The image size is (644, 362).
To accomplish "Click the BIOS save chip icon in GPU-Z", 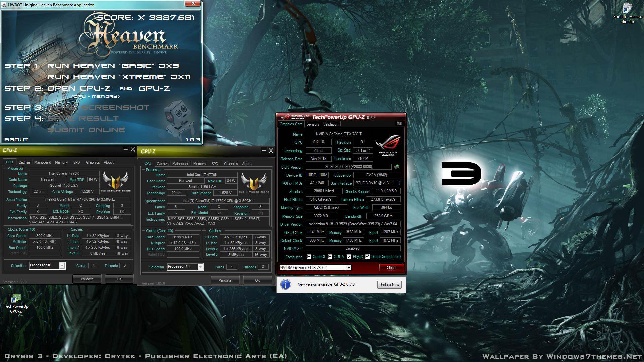I will tap(397, 167).
